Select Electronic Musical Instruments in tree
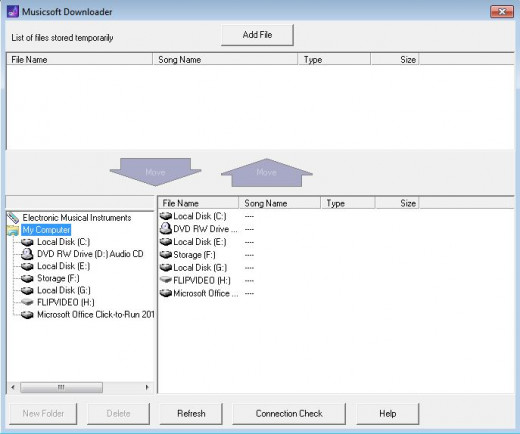This screenshot has height=434, width=520. pos(77,218)
